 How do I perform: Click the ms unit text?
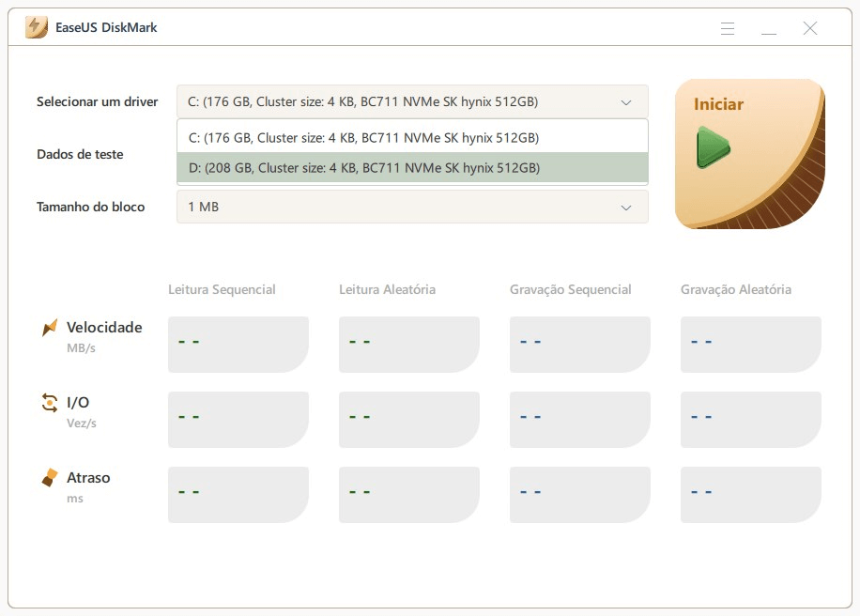75,499
